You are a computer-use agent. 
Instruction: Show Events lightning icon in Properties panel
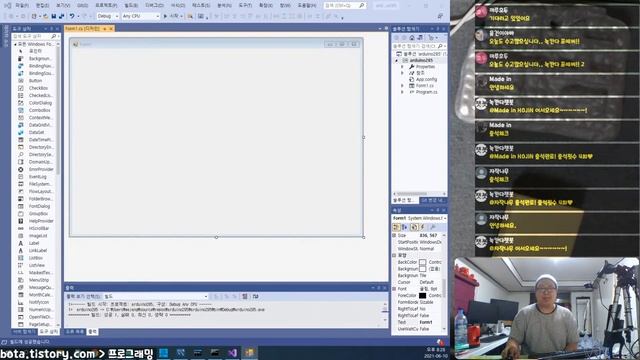tap(423, 227)
